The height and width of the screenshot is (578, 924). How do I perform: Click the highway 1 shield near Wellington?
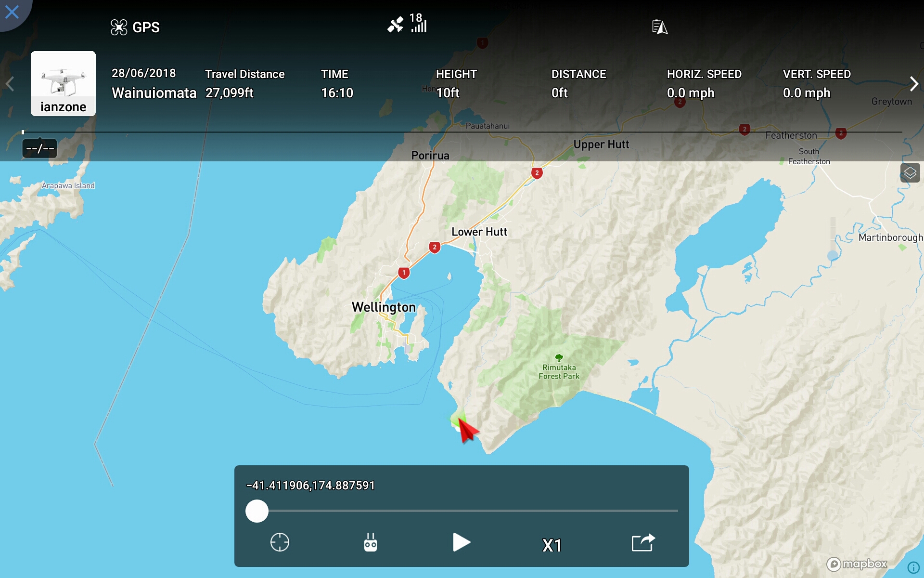point(404,273)
